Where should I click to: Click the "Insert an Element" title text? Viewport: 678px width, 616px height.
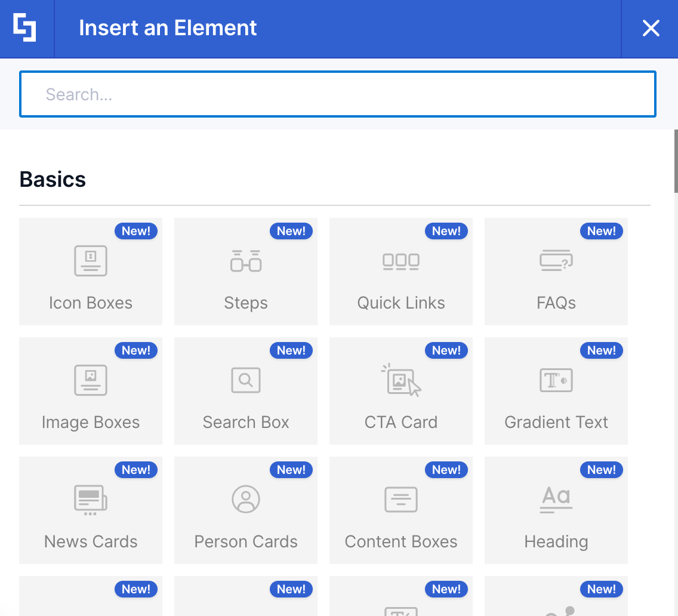pyautogui.click(x=168, y=28)
